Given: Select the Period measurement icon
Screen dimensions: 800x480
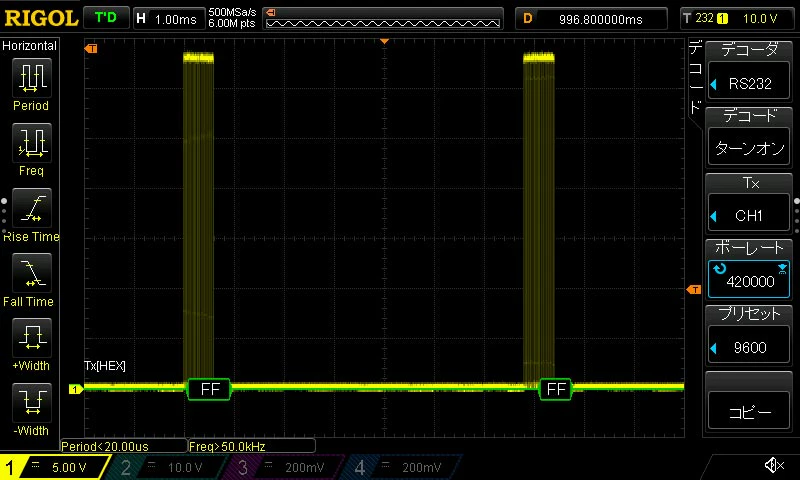Looking at the screenshot, I should pos(31,78).
